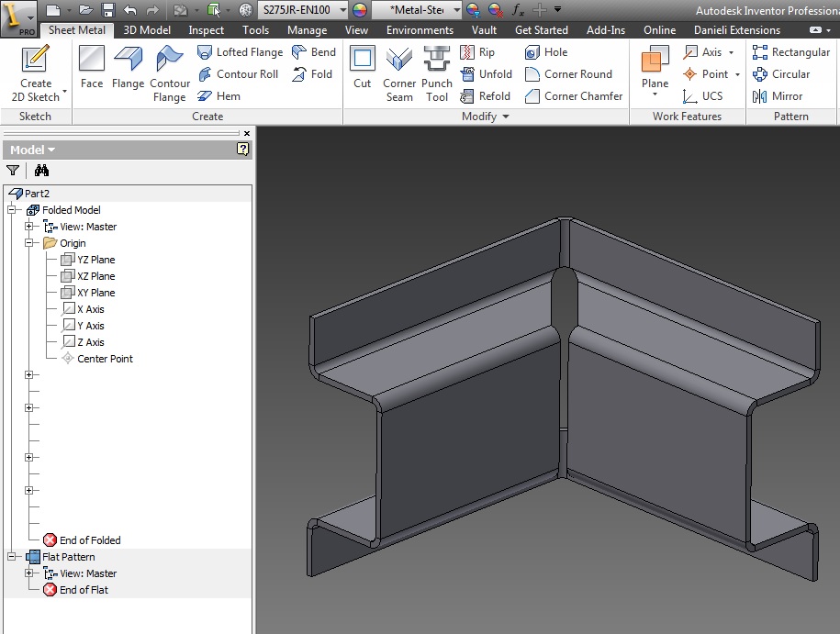Screen dimensions: 840x634
Task: Switch to the 3D Model tab
Action: (x=147, y=30)
